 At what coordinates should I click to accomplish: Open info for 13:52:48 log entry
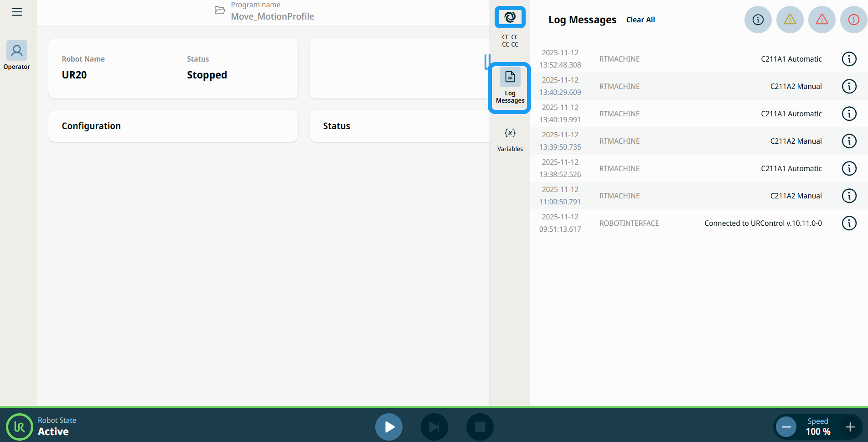coord(848,59)
